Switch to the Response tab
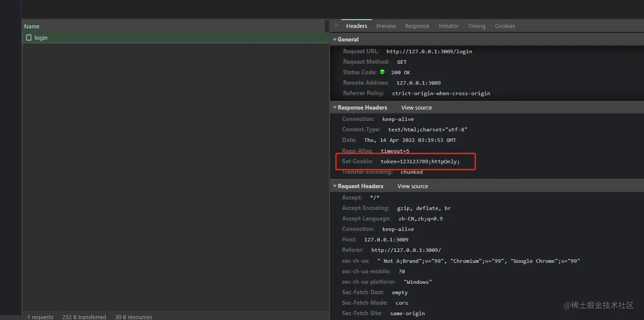This screenshot has width=644, height=320. [417, 26]
